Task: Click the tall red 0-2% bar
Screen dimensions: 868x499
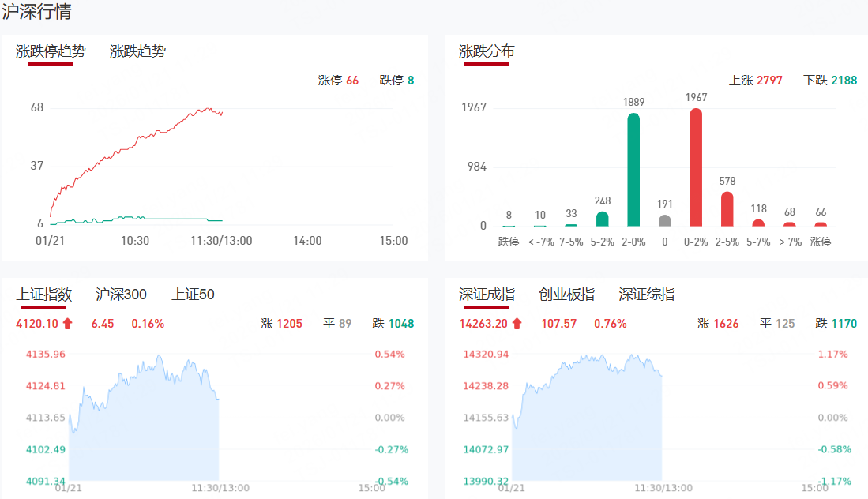Action: click(x=696, y=167)
